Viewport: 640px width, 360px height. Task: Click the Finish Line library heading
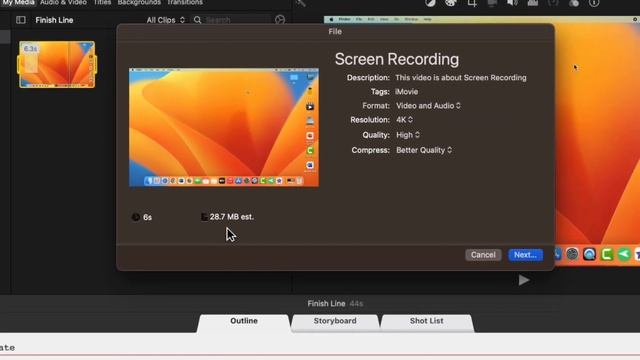(54, 20)
